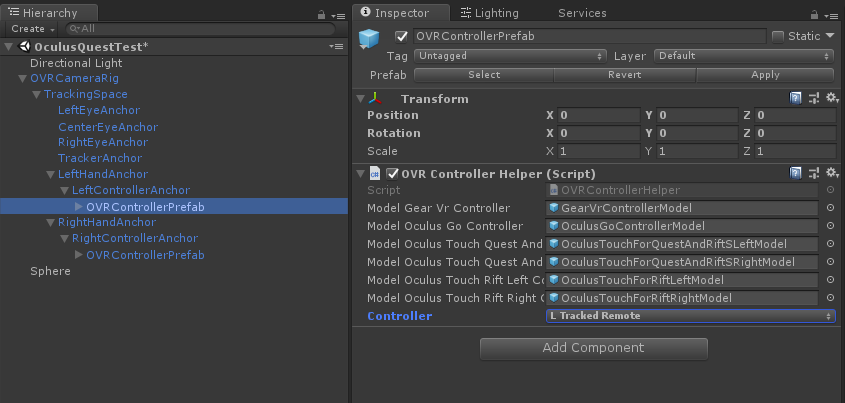The width and height of the screenshot is (845, 403).
Task: Click the Add Component button
Action: [x=593, y=348]
